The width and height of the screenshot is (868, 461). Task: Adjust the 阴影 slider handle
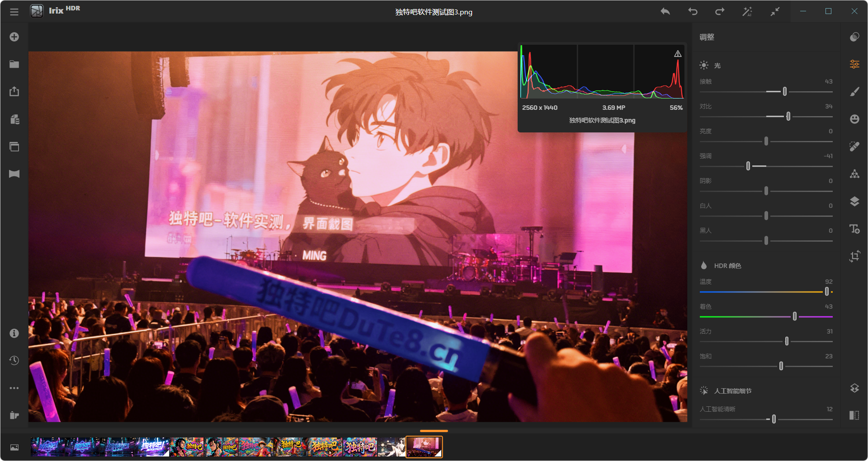[x=766, y=191]
